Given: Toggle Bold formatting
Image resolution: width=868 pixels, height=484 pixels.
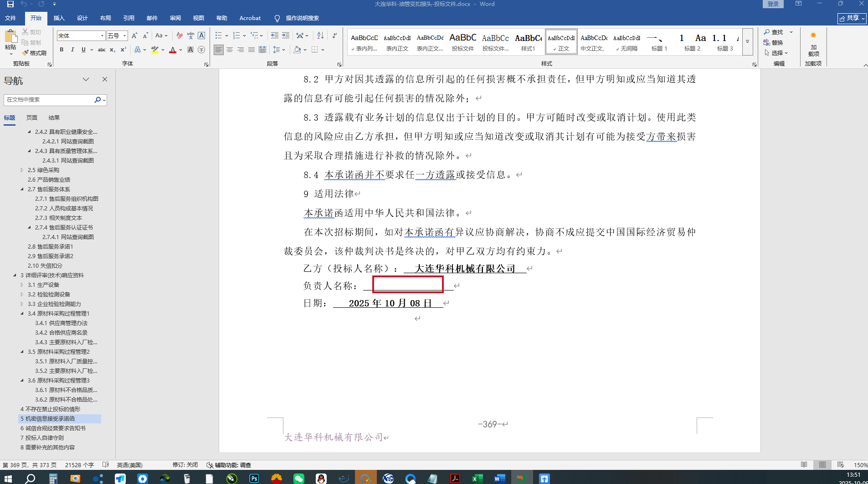Looking at the screenshot, I should [62, 50].
